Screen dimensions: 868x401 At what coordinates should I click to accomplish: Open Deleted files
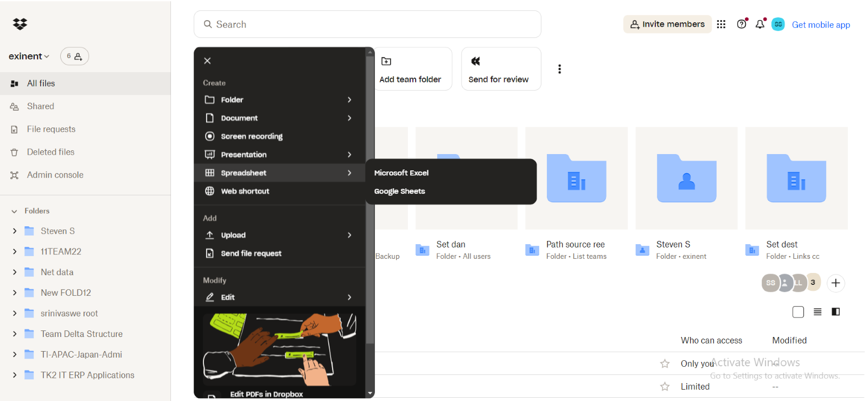pyautogui.click(x=50, y=152)
